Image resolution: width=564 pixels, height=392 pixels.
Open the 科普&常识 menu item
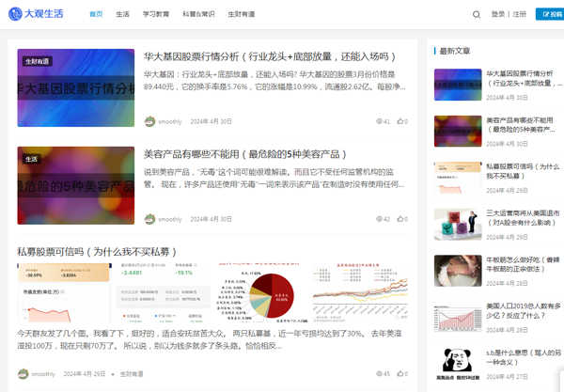198,14
